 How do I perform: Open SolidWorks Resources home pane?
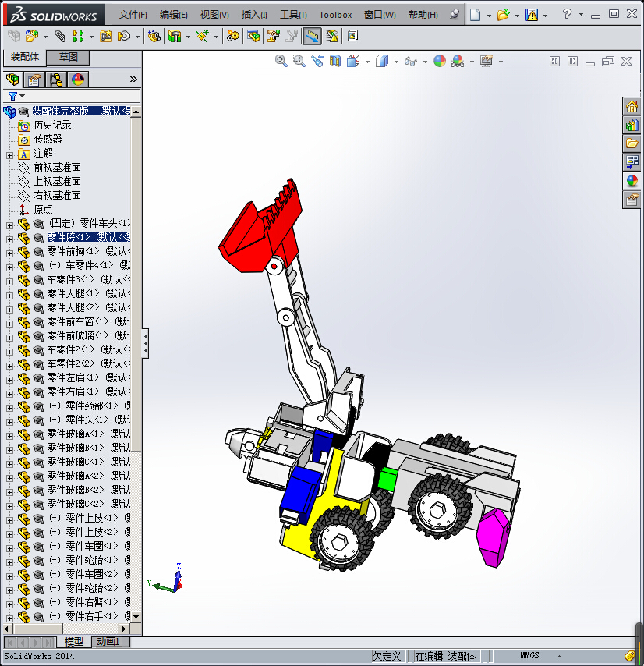click(632, 106)
